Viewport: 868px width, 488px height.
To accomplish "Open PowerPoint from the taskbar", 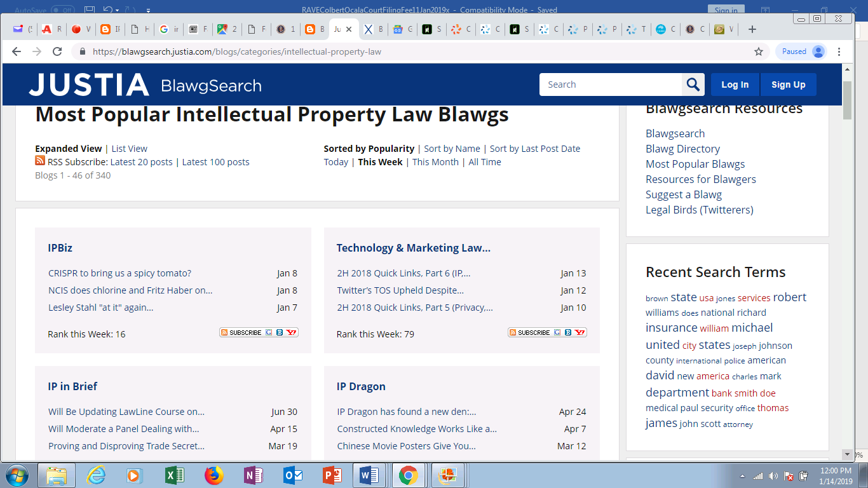I will [x=332, y=475].
